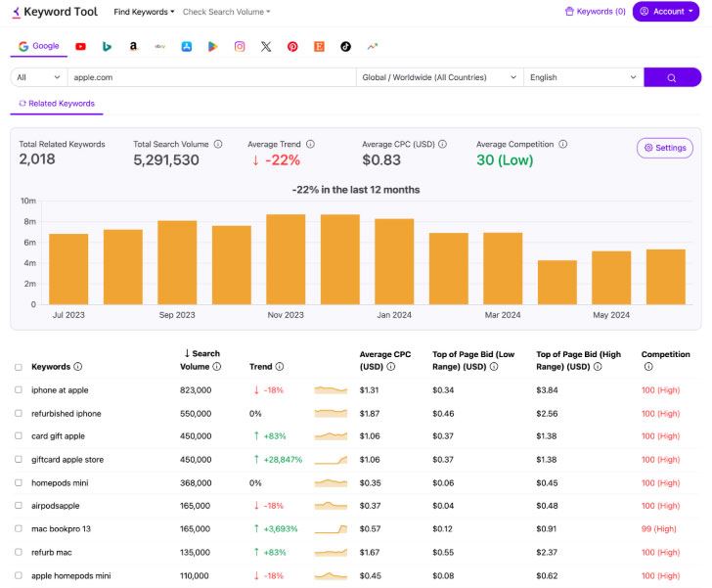
Task: Click the keyword input field containing apple.com
Action: coord(211,77)
